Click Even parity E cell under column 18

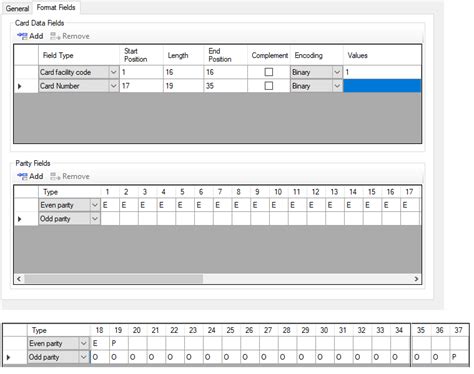point(99,343)
